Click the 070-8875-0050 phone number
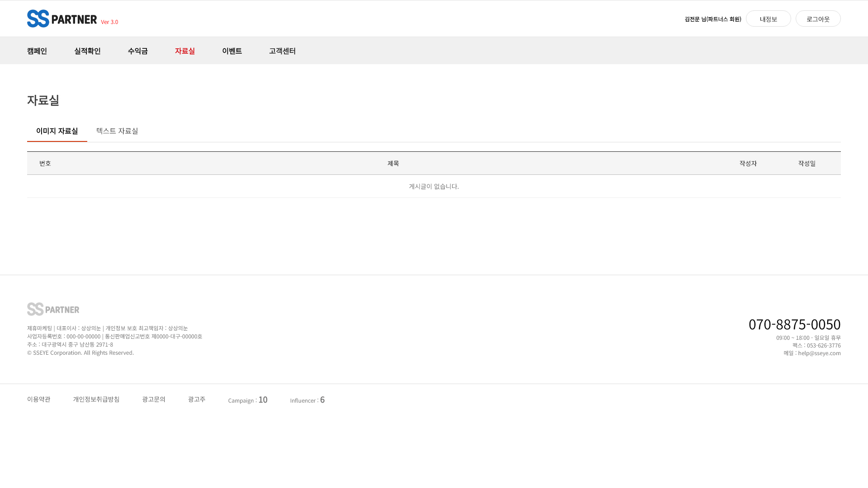868x488 pixels. tap(794, 324)
